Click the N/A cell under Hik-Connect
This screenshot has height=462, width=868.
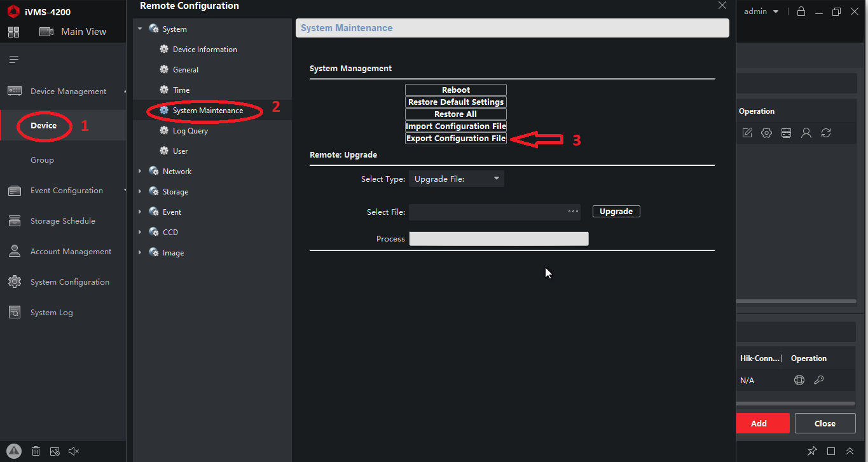point(747,381)
